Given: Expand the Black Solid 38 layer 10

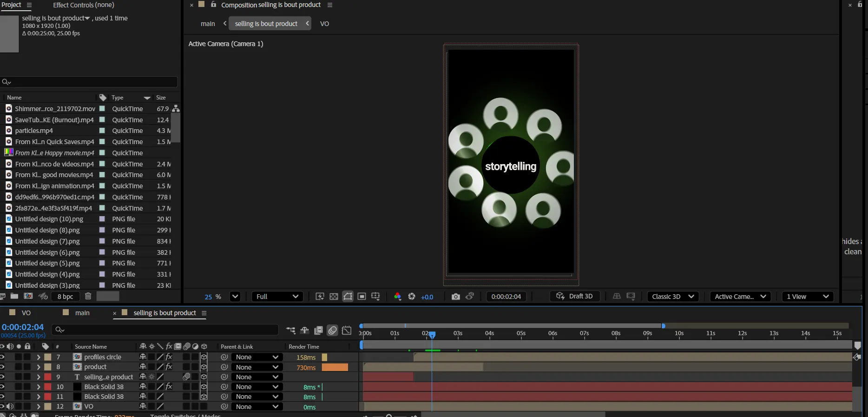Looking at the screenshot, I should click(x=39, y=387).
